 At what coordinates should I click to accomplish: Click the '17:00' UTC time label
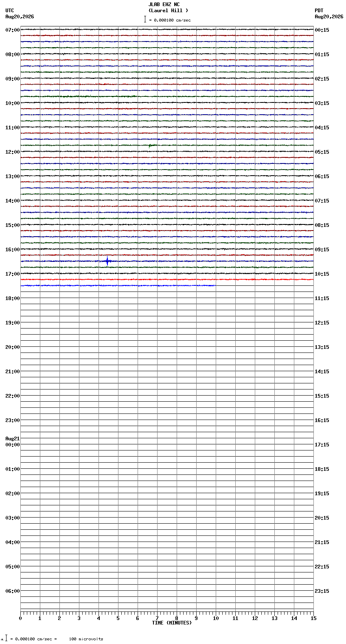coord(13,274)
